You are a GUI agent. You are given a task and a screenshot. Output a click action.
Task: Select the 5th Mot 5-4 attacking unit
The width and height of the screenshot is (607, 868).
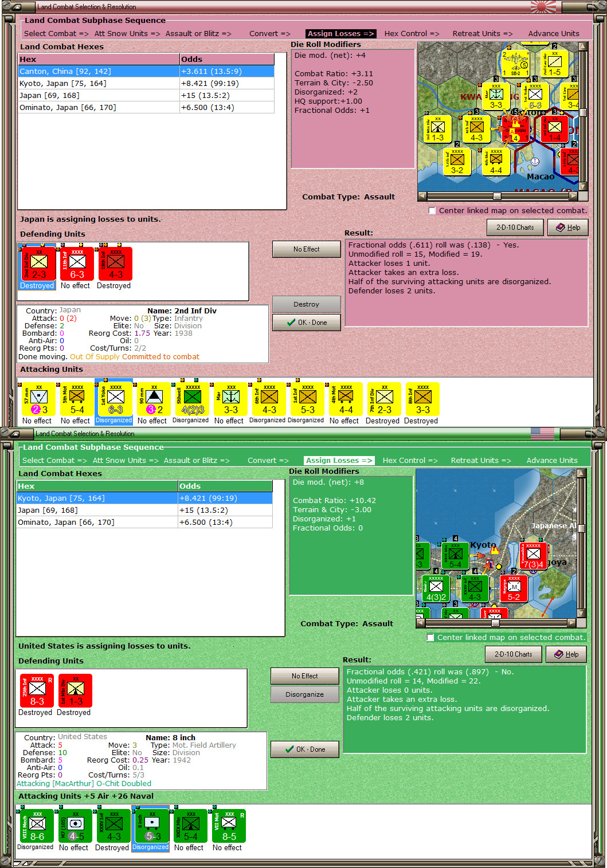[x=77, y=399]
